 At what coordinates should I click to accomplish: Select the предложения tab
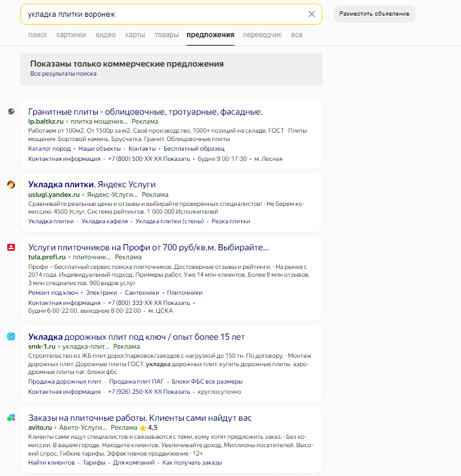[210, 35]
